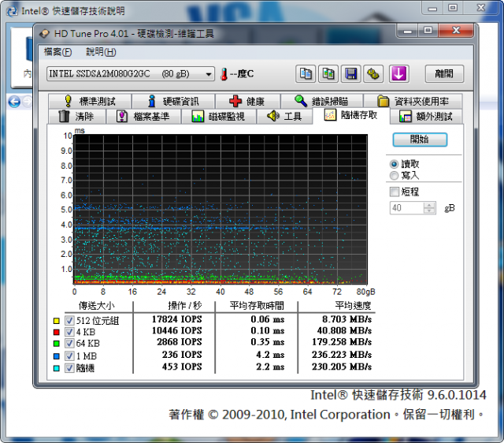The width and height of the screenshot is (504, 443).
Task: Click the thermometer temperature icon
Action: (x=224, y=74)
